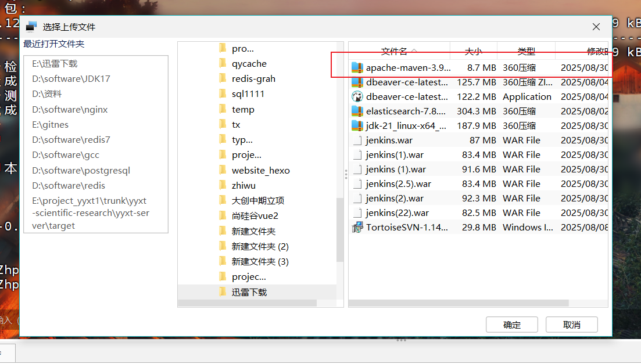The height and width of the screenshot is (364, 641).
Task: Close the 选择上传文件 dialog
Action: [x=596, y=27]
